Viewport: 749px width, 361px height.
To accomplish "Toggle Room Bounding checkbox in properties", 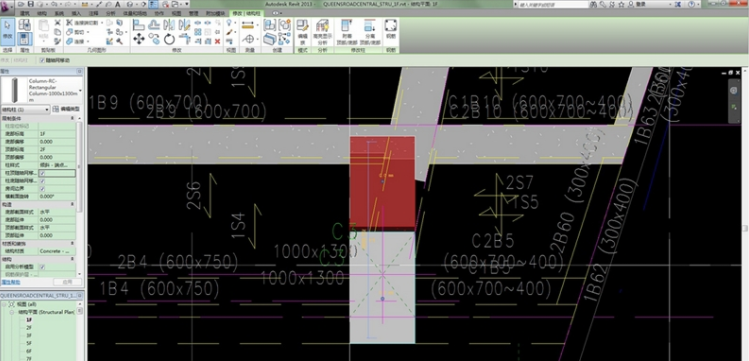I will (42, 189).
